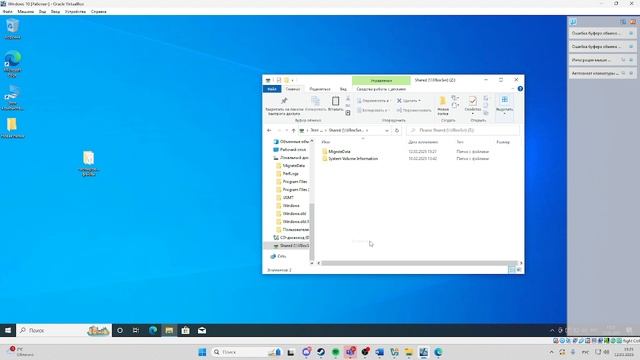
Task: Open Recycle Bin on guest desktop
Action: [x=13, y=29]
